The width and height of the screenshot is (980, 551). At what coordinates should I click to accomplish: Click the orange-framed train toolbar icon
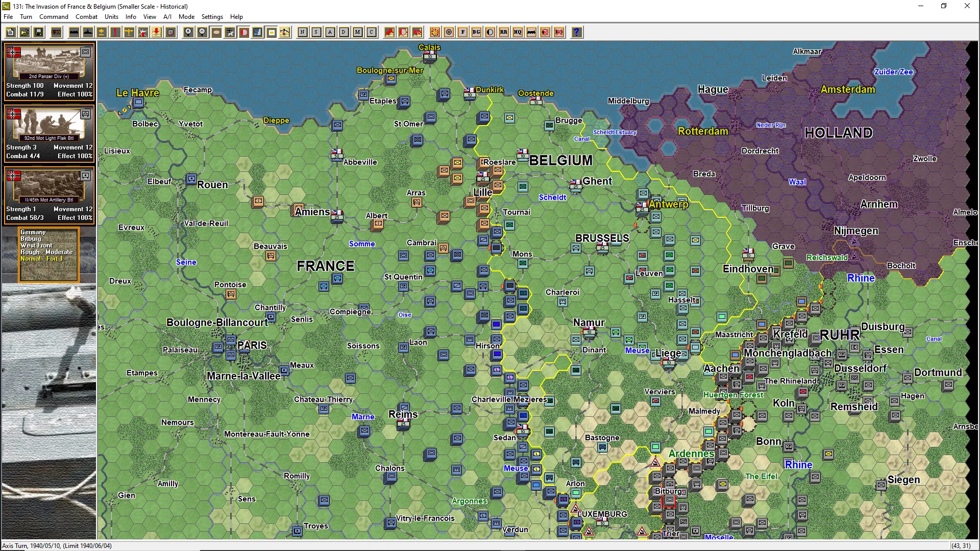tap(531, 32)
